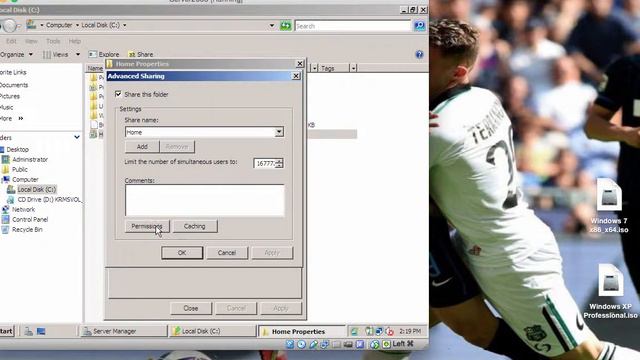
Task: Click the Views toolbar button
Action: (56, 54)
